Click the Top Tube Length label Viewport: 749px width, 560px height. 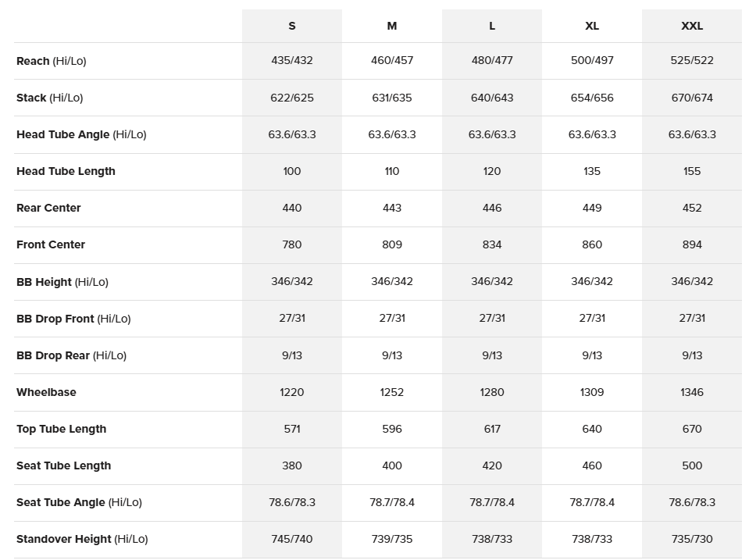tap(61, 429)
